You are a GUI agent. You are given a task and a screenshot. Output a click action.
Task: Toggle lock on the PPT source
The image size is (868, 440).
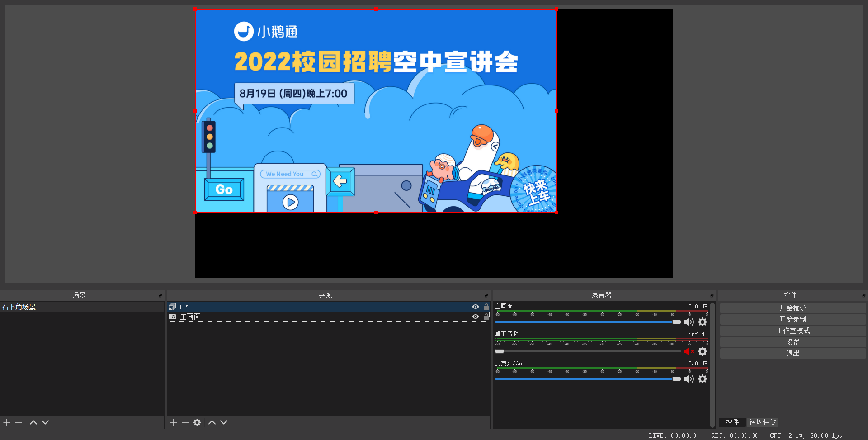click(x=486, y=307)
